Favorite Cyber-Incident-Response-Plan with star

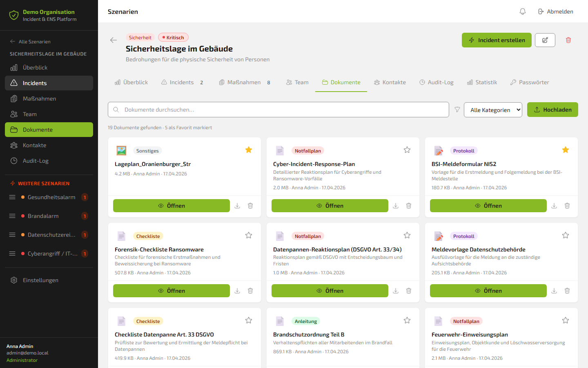(407, 150)
